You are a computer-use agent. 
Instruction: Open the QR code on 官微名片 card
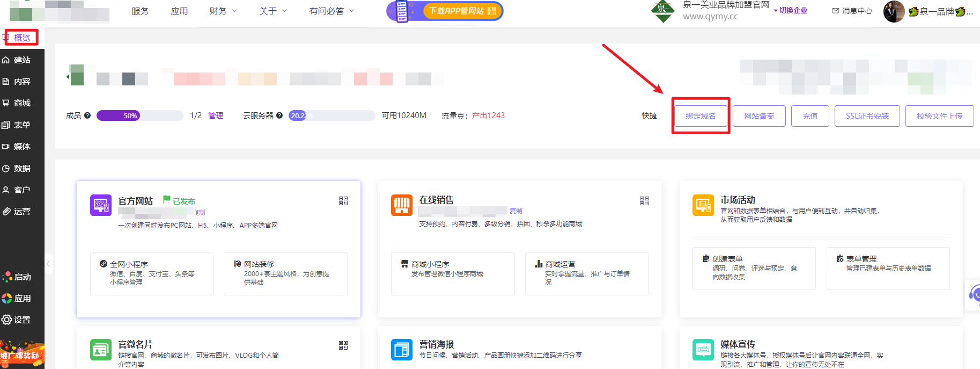click(x=343, y=345)
